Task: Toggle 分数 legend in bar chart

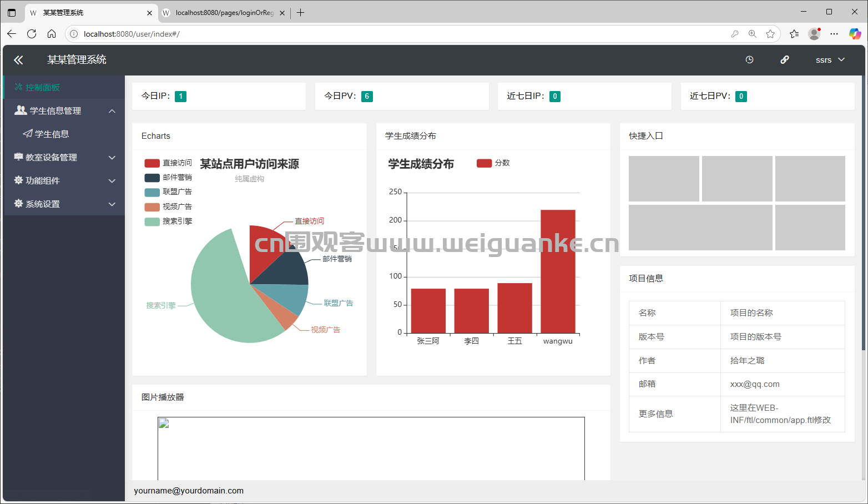Action: point(493,163)
